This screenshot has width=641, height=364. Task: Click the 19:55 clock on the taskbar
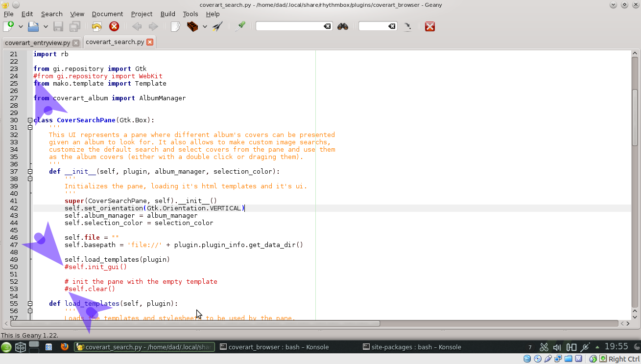(617, 346)
